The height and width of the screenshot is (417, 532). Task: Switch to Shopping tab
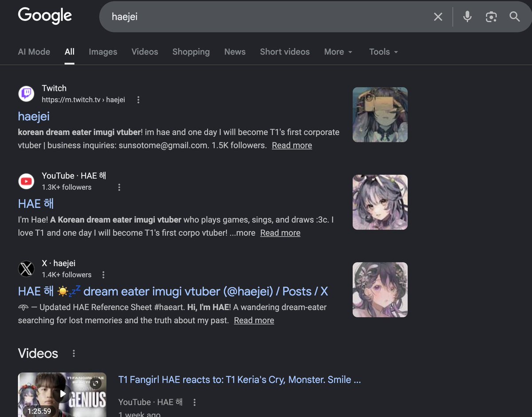[191, 52]
